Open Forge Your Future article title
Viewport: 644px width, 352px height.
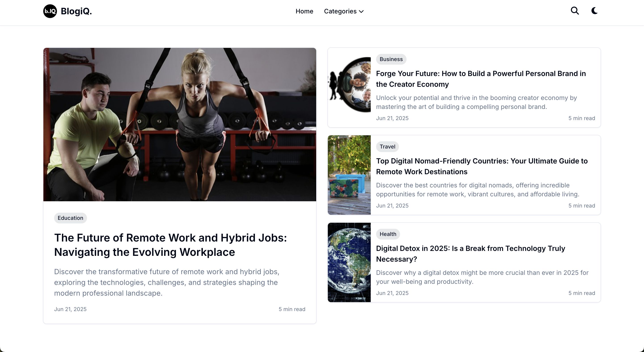tap(481, 79)
